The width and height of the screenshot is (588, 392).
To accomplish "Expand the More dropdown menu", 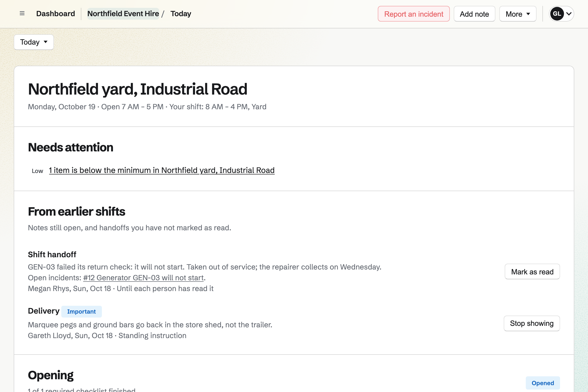I will tap(518, 14).
